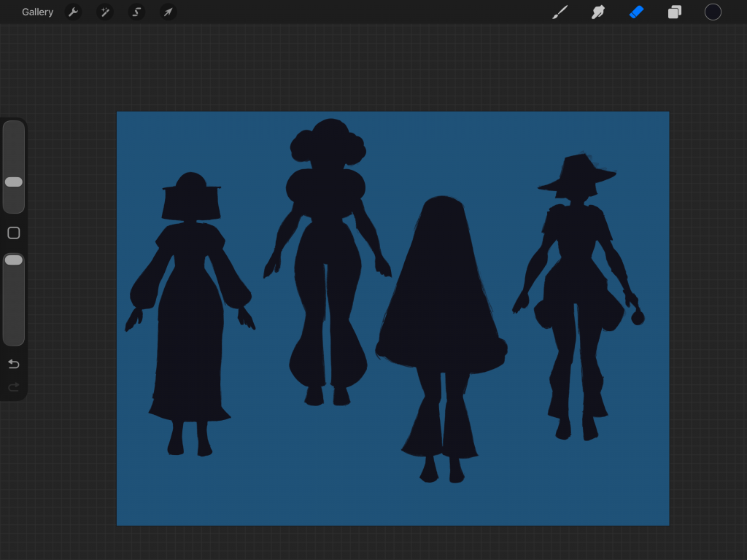
Task: Tap the active Eraser tool
Action: pyautogui.click(x=636, y=12)
